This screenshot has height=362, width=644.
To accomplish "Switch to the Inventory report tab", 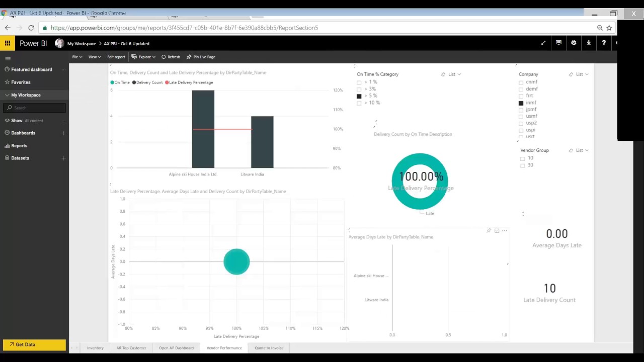I will click(95, 348).
